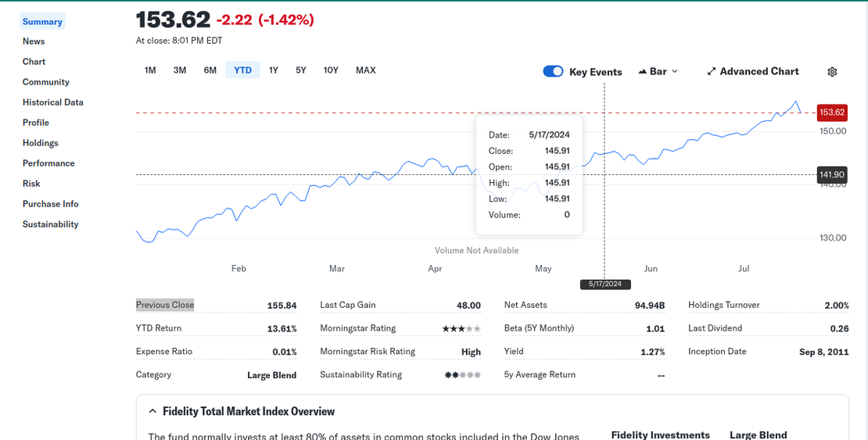This screenshot has height=440, width=868.
Task: Click the YTD Return value 13.61%
Action: click(x=282, y=328)
